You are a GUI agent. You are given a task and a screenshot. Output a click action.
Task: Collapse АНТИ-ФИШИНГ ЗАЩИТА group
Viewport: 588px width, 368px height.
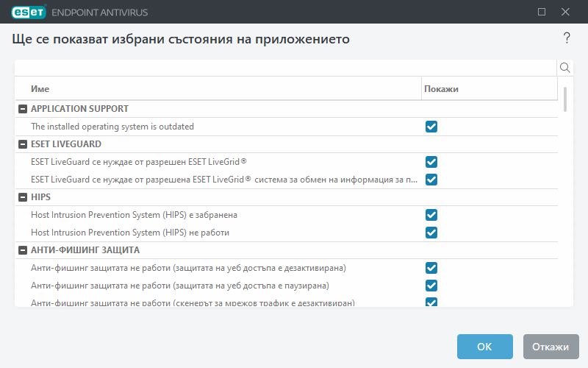point(22,250)
